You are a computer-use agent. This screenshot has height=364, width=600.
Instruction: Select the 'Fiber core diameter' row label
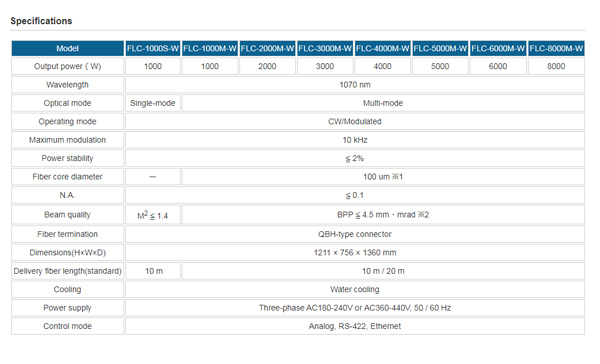67,176
